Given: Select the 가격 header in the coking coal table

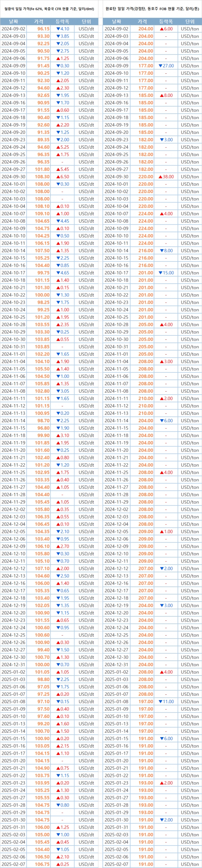Looking at the screenshot, I should [142, 22].
